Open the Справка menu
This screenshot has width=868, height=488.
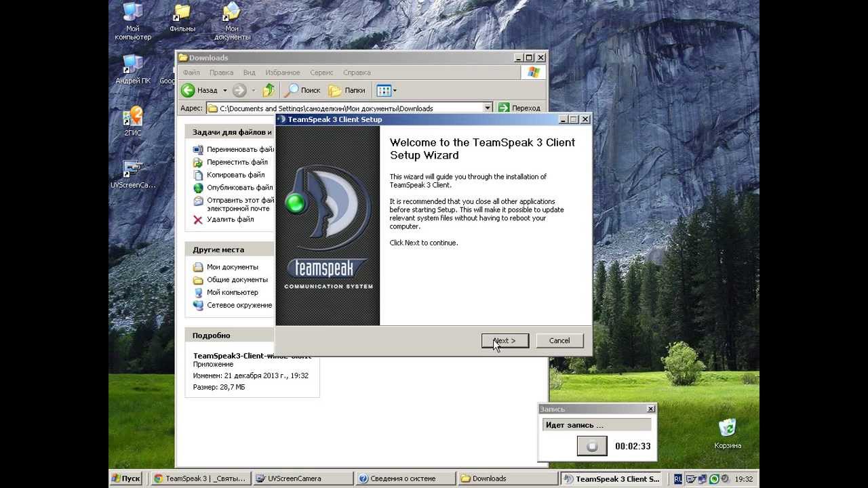click(x=357, y=73)
